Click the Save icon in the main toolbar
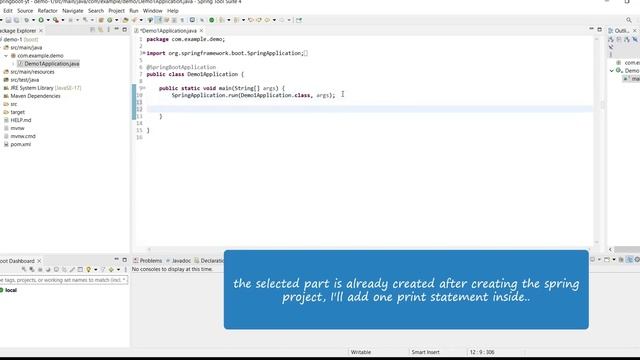This screenshot has height=360, width=640. (x=8, y=20)
